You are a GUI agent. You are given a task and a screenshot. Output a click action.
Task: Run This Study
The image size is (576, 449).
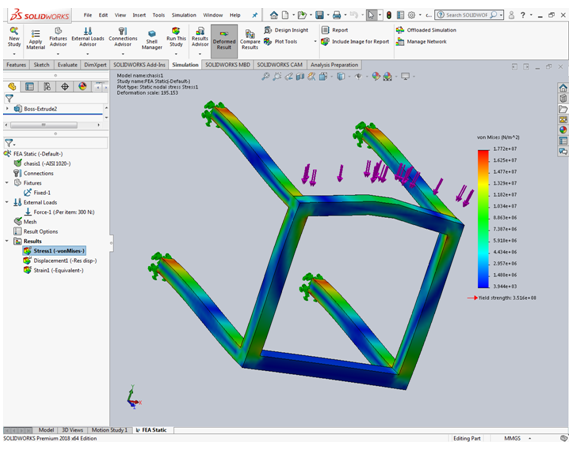(176, 36)
